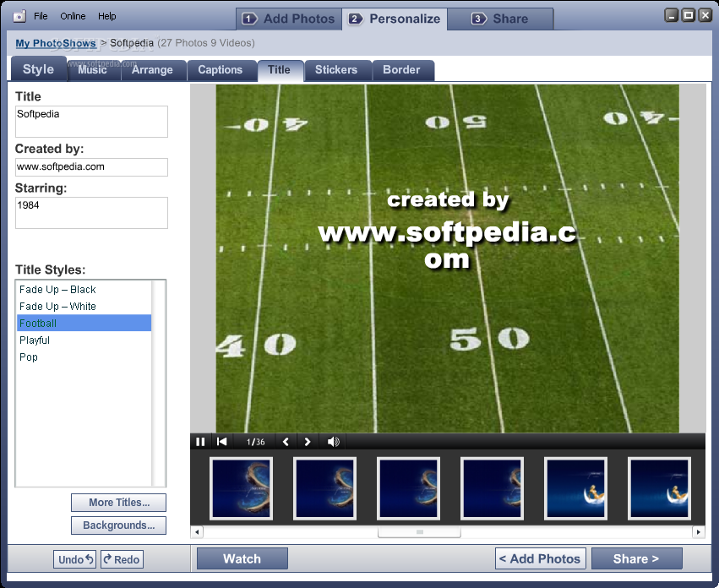Image resolution: width=719 pixels, height=588 pixels.
Task: Switch to the Arrange tab
Action: tap(152, 70)
